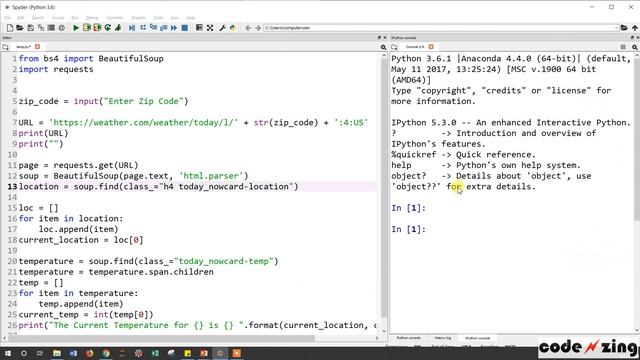Close the Console 1/A tab
This screenshot has width=640, height=360.
(431, 47)
